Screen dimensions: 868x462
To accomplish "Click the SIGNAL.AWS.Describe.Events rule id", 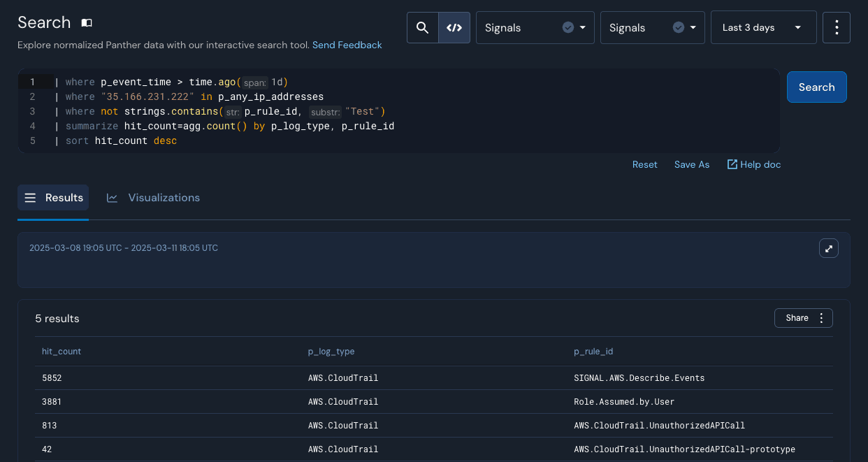I will 639,378.
